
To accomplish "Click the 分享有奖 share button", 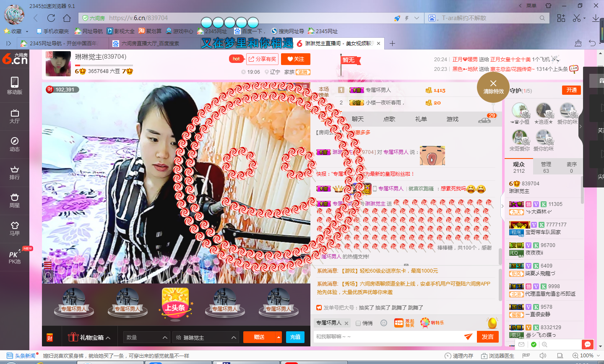I will point(263,59).
